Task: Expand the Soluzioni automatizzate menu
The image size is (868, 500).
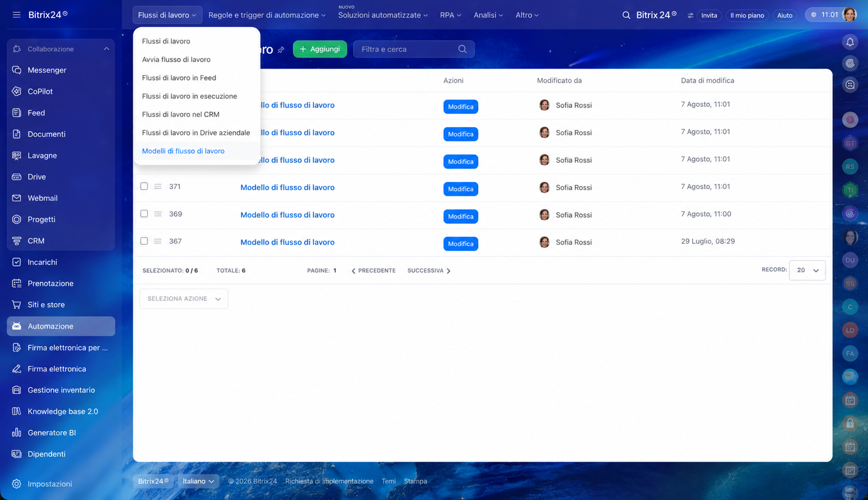Action: [383, 15]
